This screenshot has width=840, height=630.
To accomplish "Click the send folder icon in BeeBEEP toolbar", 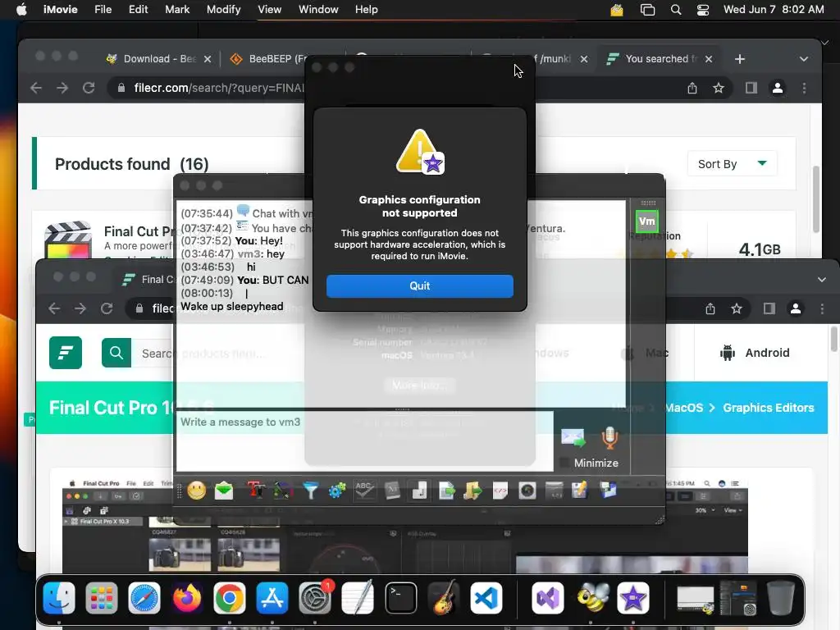I will 472,491.
